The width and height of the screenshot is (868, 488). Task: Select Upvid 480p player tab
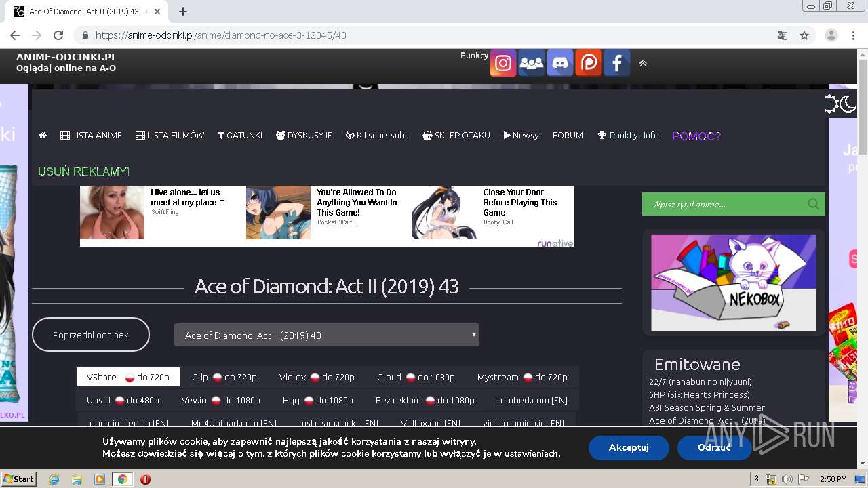123,400
